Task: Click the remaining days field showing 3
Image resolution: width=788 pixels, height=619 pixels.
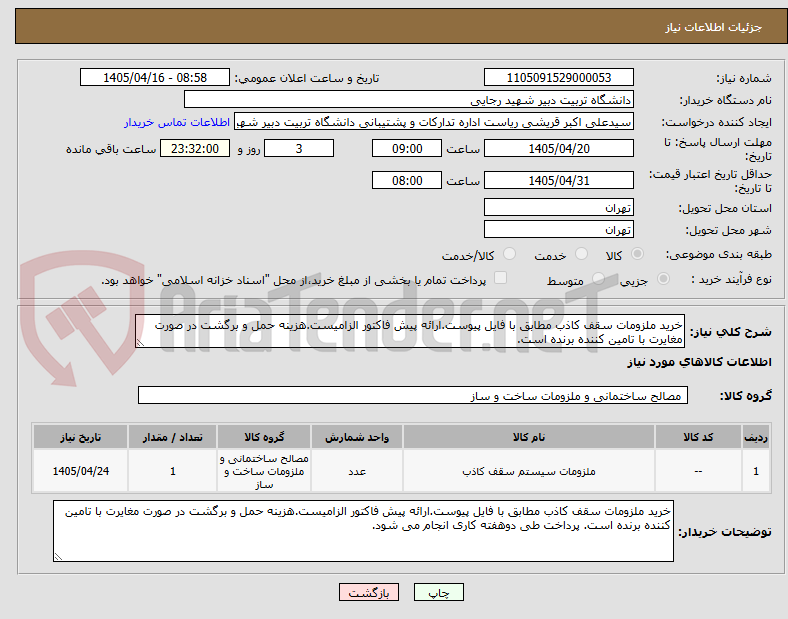Action: [299, 148]
